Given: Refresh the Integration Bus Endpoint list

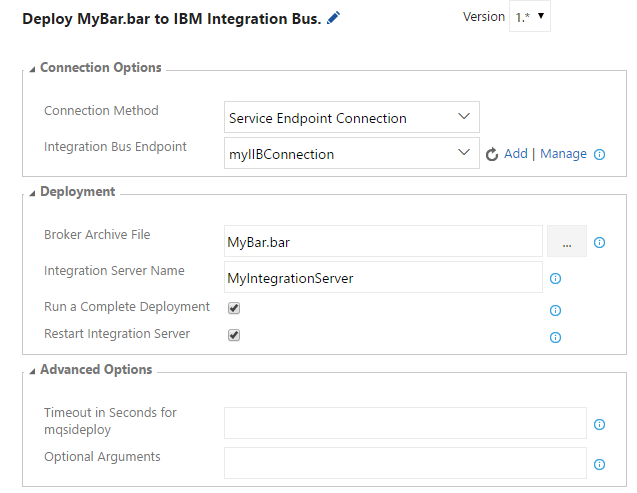Looking at the screenshot, I should 492,154.
